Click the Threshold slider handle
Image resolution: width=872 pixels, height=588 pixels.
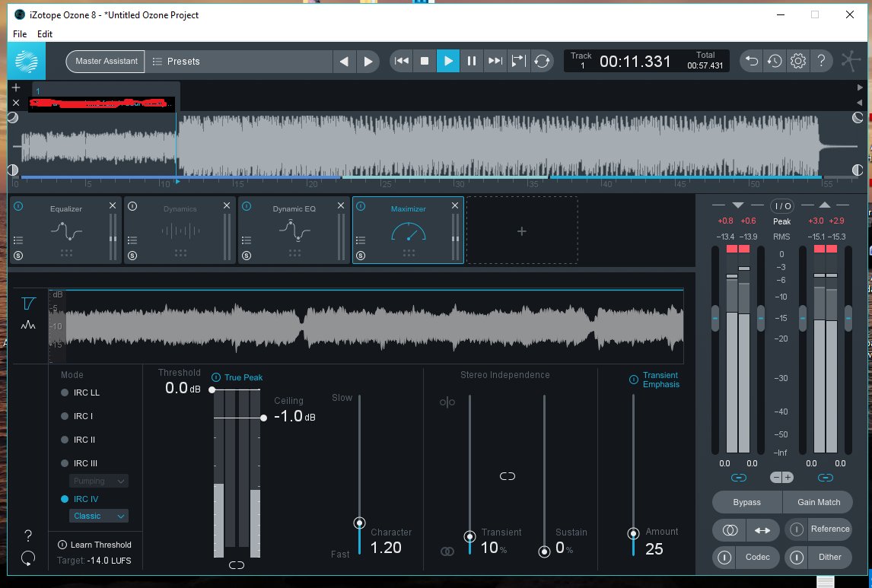212,389
